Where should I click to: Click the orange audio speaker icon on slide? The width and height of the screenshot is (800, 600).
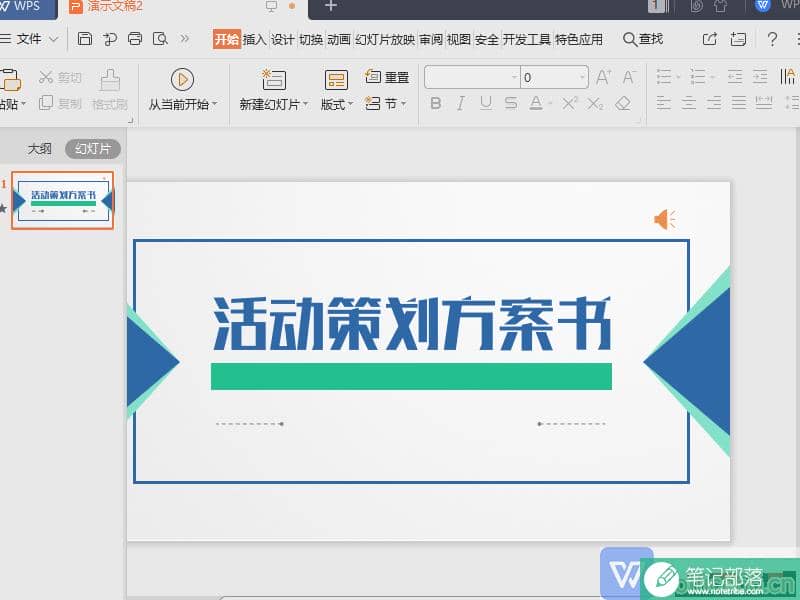[x=665, y=220]
